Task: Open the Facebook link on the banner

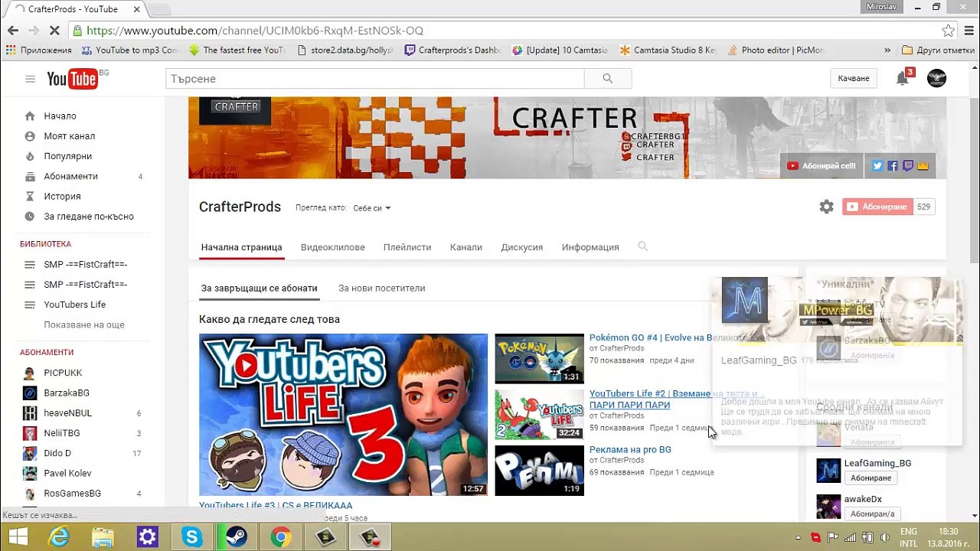Action: [x=893, y=166]
